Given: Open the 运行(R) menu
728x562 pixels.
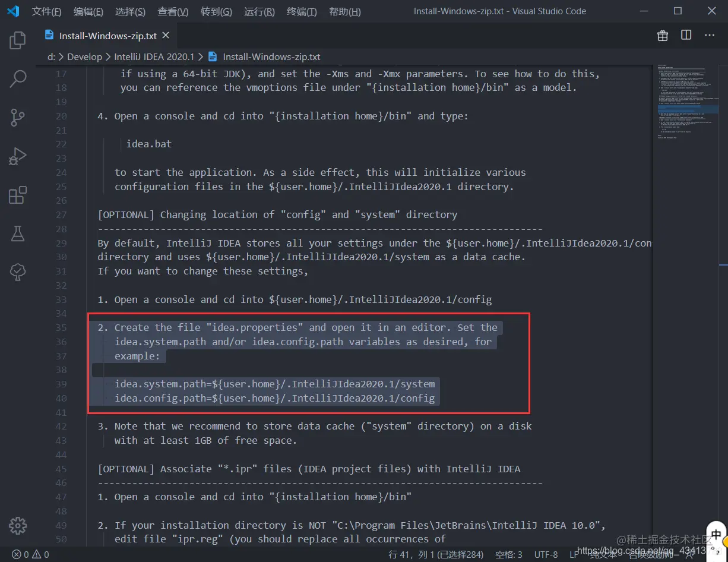Looking at the screenshot, I should click(x=259, y=12).
